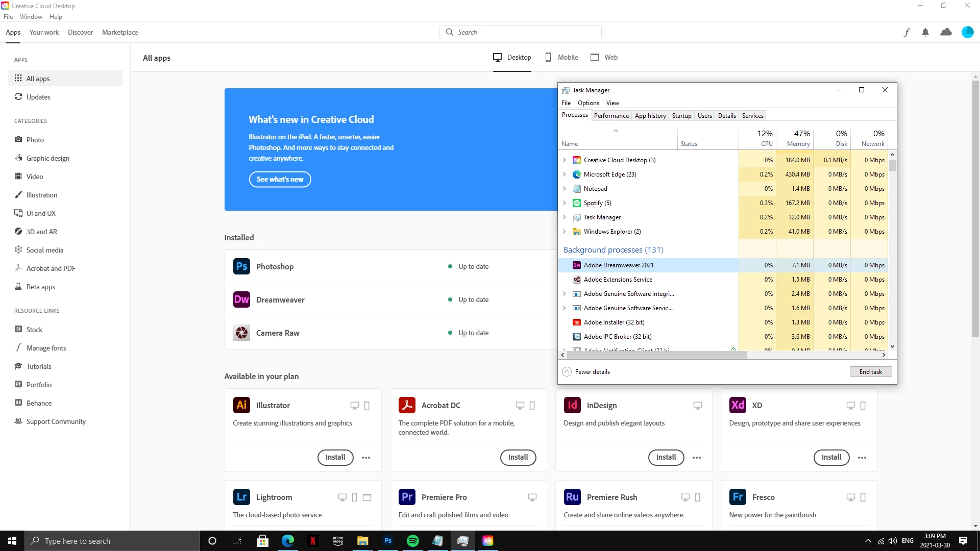Install InDesign
The image size is (980, 551).
click(x=666, y=457)
